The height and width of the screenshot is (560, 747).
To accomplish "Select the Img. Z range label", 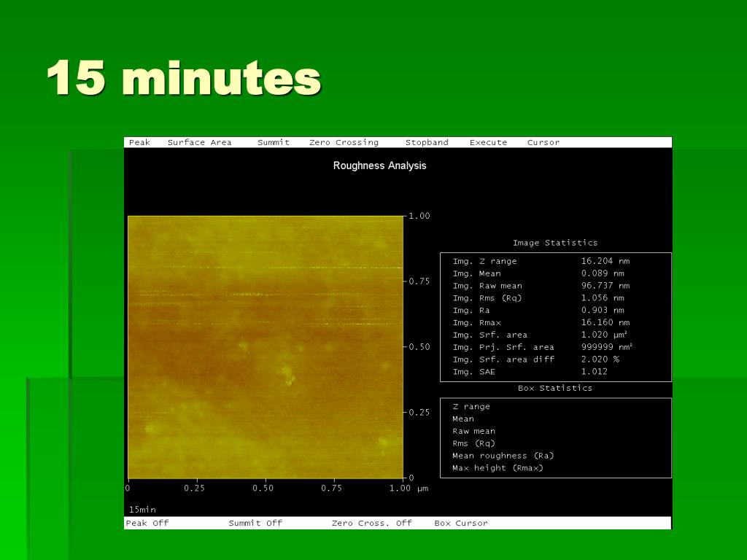I will [x=484, y=261].
